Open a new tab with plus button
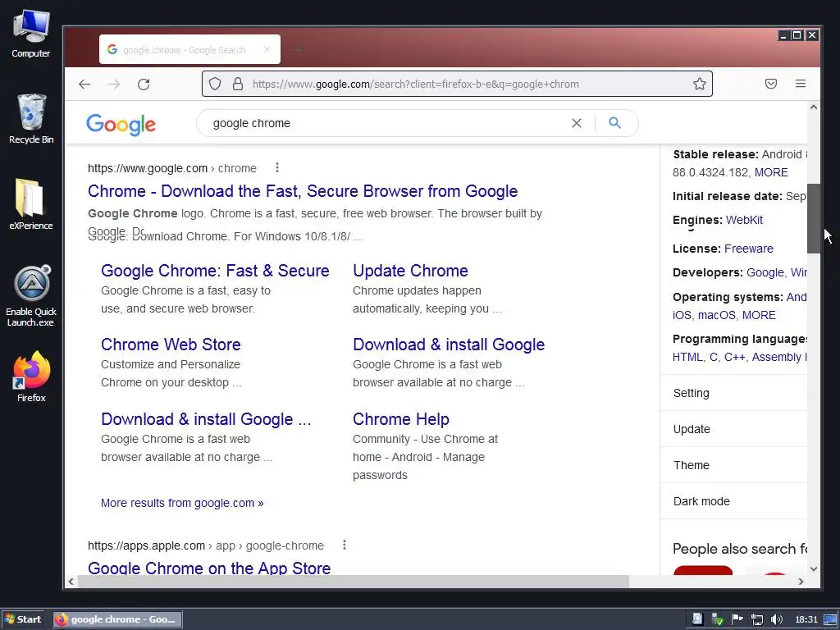The image size is (840, 630). (299, 50)
